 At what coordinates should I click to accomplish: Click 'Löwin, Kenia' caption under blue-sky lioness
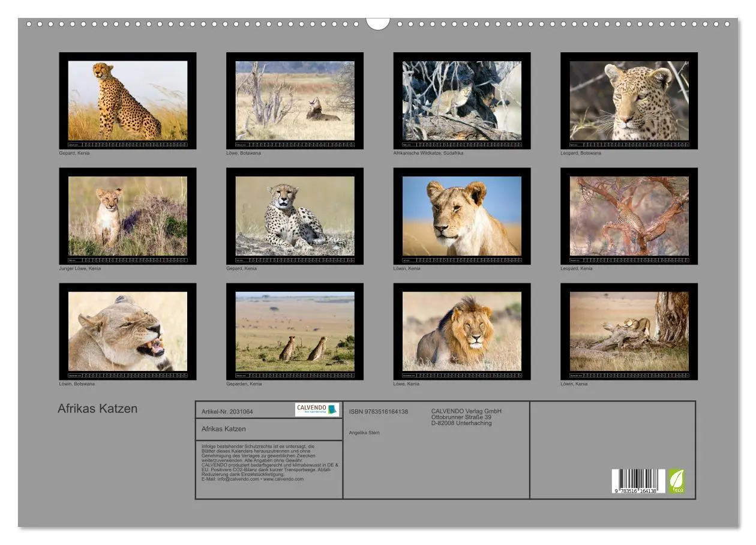tap(407, 268)
